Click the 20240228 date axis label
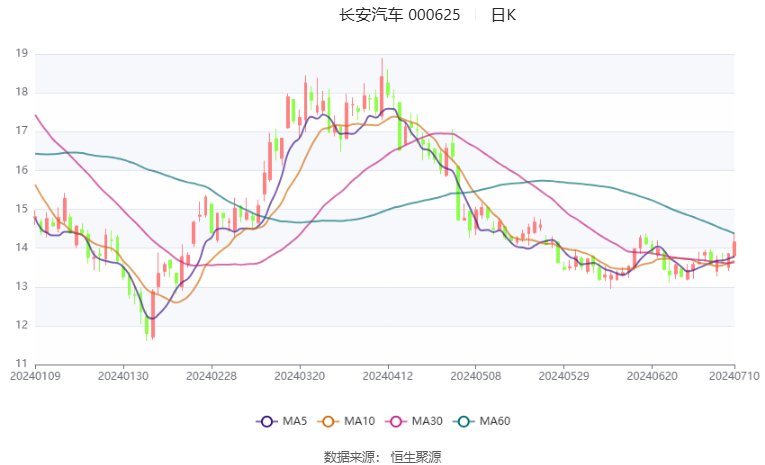This screenshot has height=465, width=765. coord(211,376)
